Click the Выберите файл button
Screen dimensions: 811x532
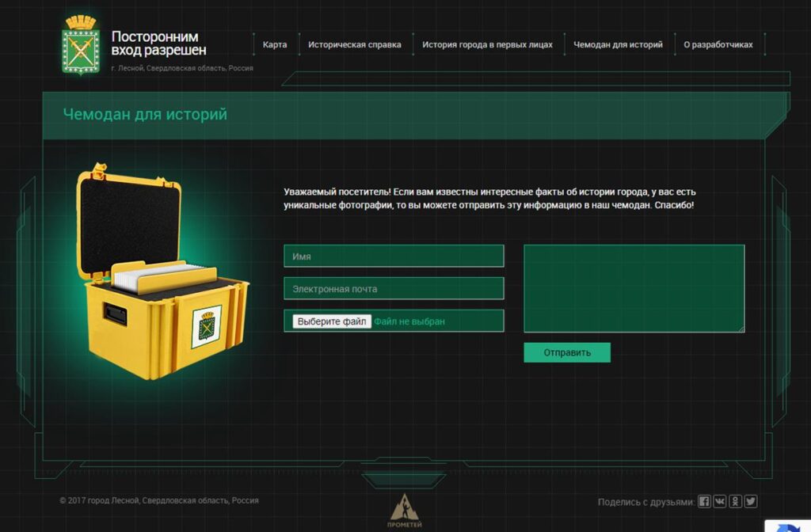click(332, 321)
